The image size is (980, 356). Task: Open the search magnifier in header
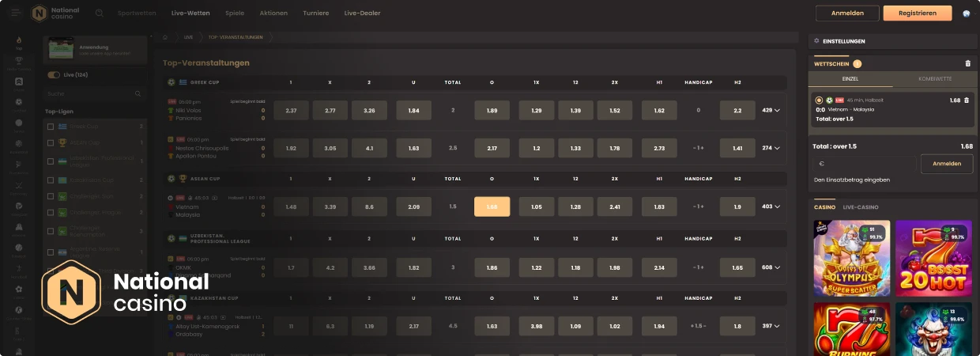[100, 13]
